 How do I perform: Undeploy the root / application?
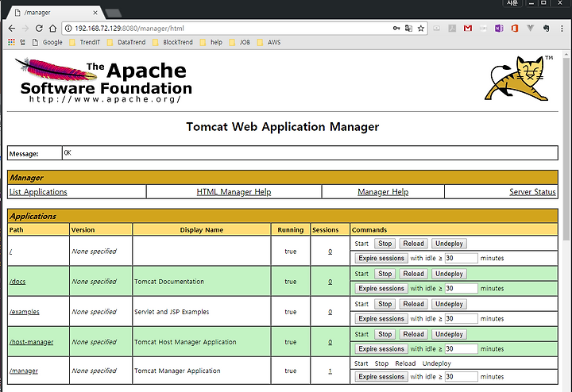(x=449, y=244)
